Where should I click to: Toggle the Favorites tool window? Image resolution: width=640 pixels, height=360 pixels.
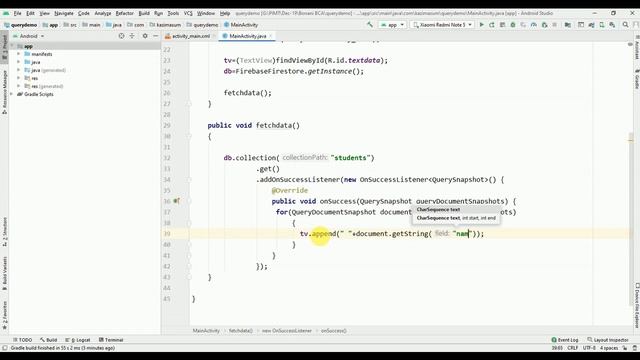coord(4,315)
